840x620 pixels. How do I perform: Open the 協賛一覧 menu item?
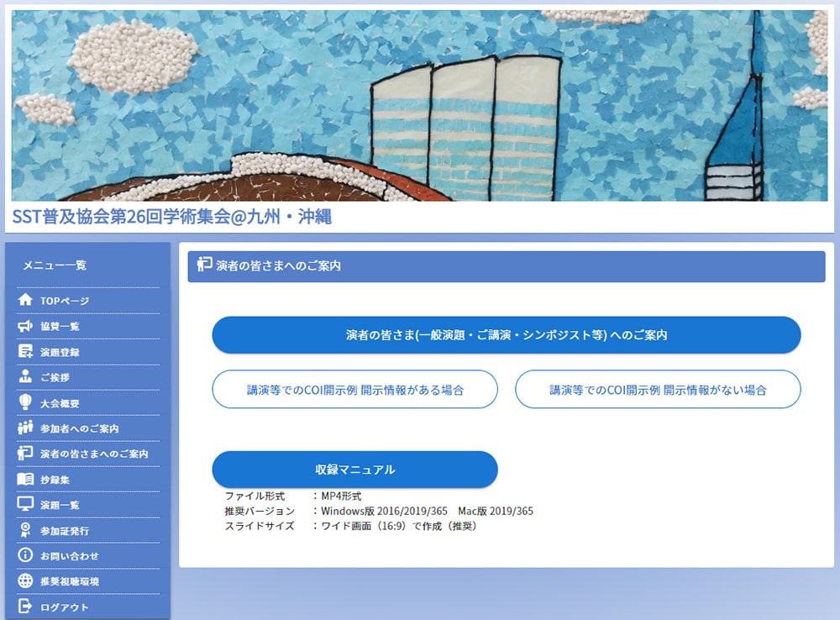pyautogui.click(x=60, y=326)
